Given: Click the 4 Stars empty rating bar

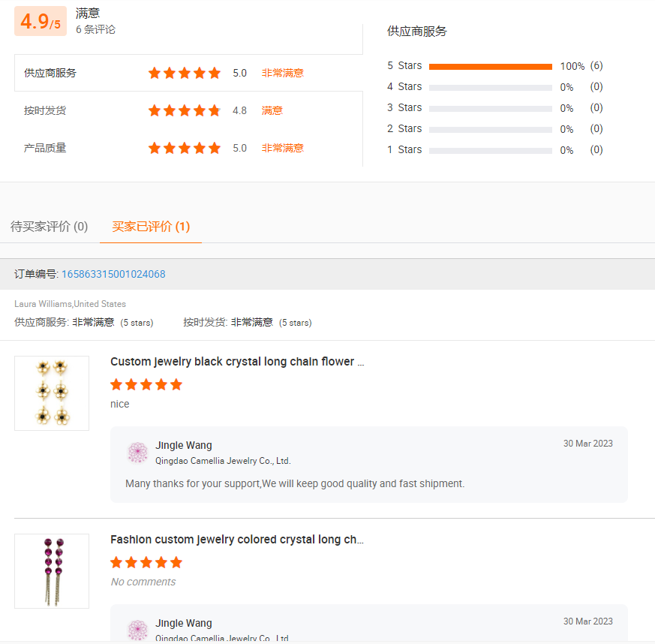Looking at the screenshot, I should click(490, 88).
